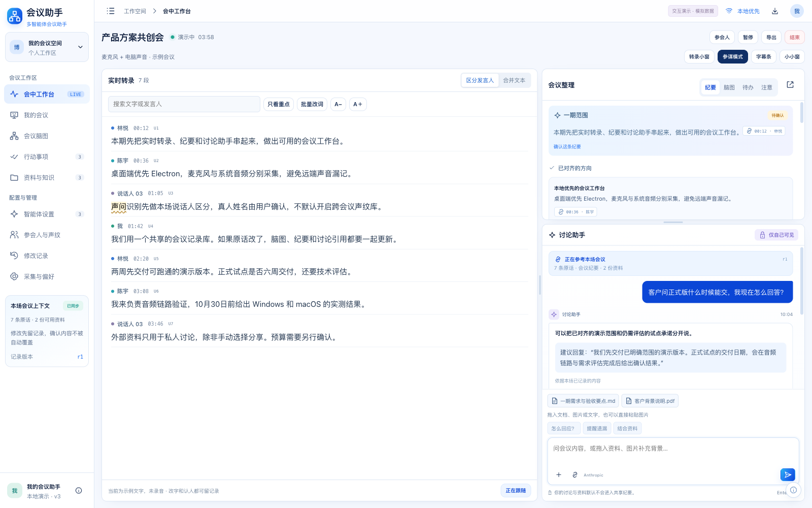
Task: Open 修改记录 page
Action: pos(47,256)
